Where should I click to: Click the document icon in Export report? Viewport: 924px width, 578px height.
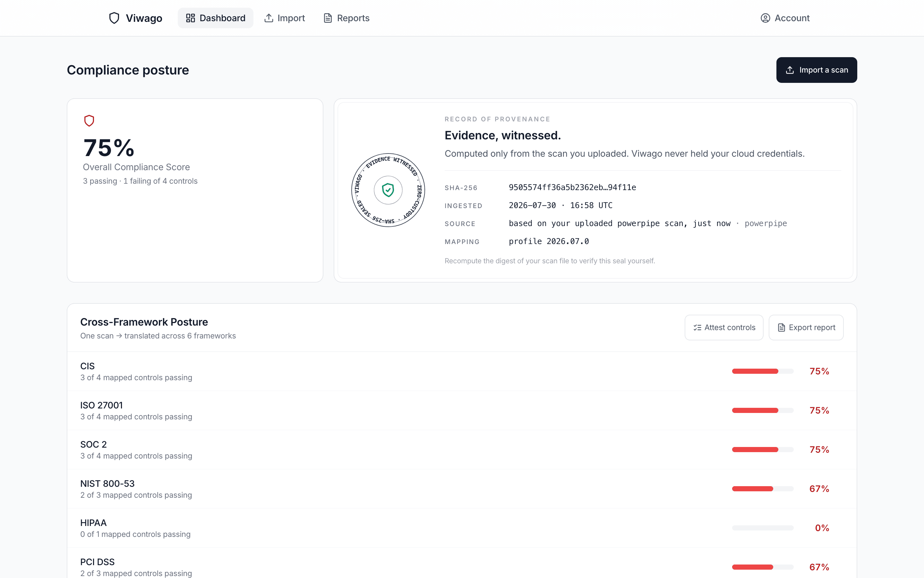pos(781,328)
